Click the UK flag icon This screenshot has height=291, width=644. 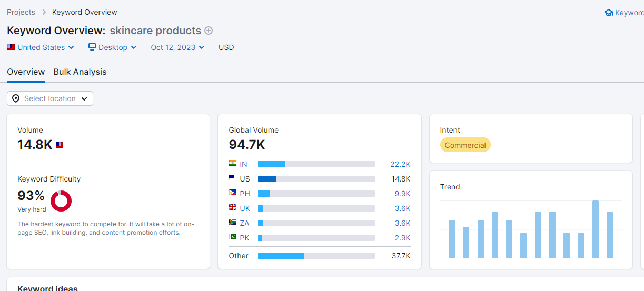pos(233,208)
